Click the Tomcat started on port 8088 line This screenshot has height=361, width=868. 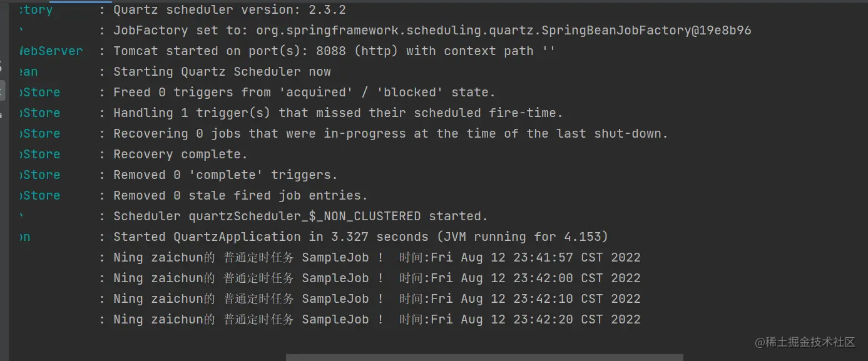pyautogui.click(x=334, y=51)
